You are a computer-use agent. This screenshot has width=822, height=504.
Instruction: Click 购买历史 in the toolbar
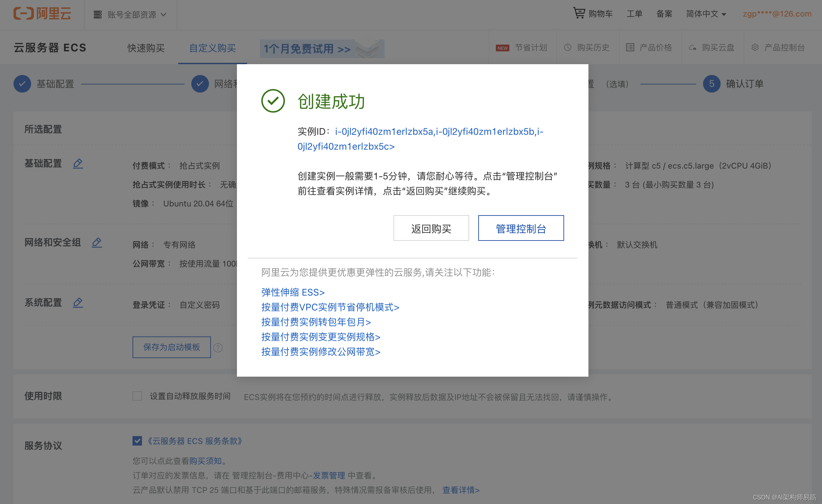point(593,48)
